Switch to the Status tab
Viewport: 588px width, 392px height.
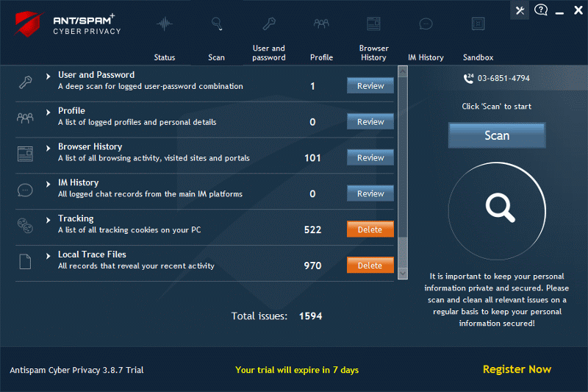pos(164,57)
